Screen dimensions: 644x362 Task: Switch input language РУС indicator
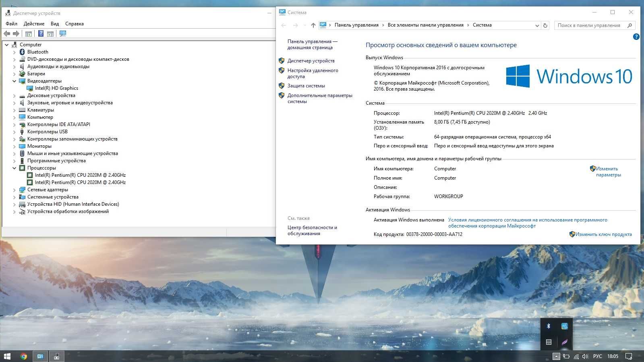(598, 356)
